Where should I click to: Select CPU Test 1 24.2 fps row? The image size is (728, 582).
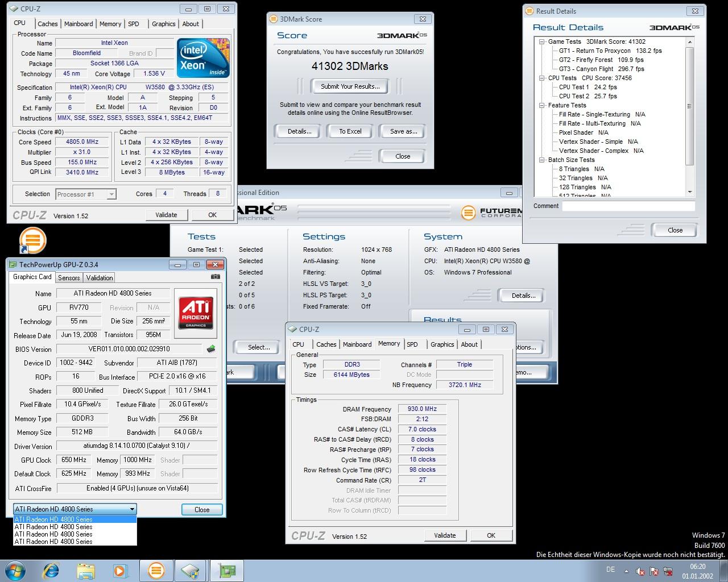588,87
